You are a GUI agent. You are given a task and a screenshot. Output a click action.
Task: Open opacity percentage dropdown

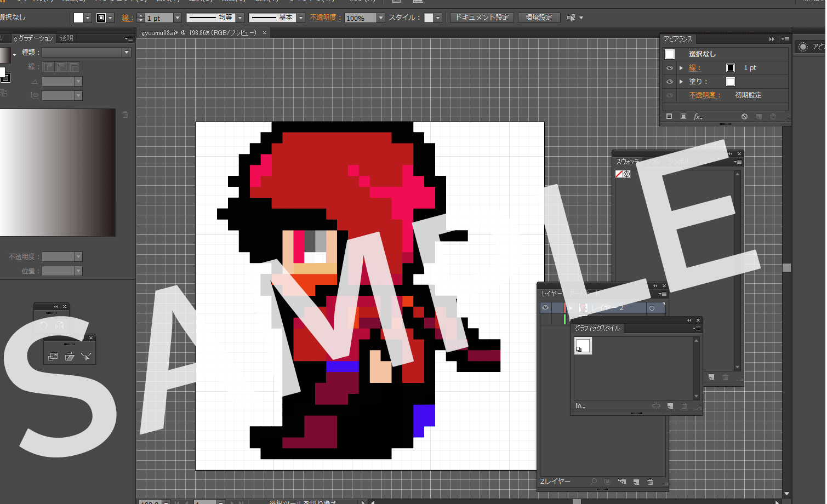pos(381,18)
